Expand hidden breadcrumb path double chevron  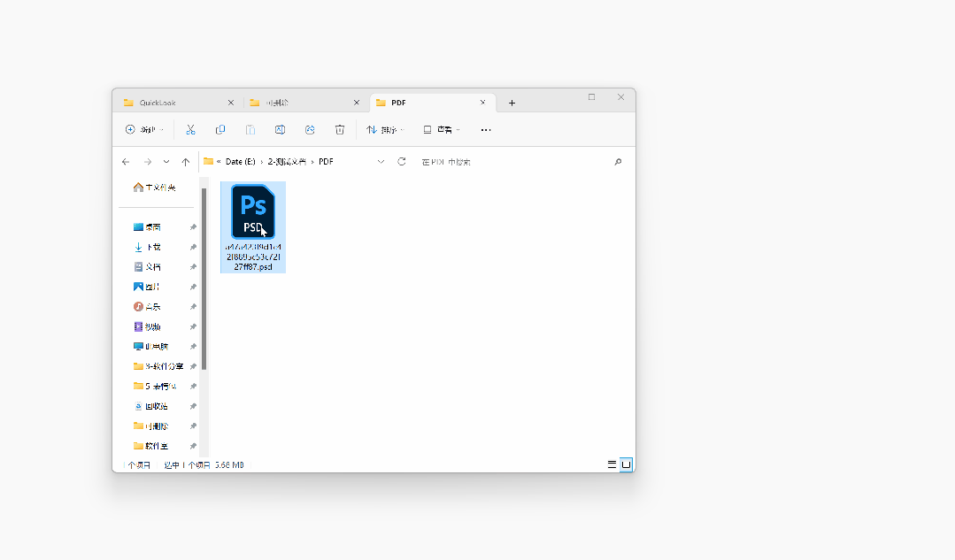(x=219, y=162)
